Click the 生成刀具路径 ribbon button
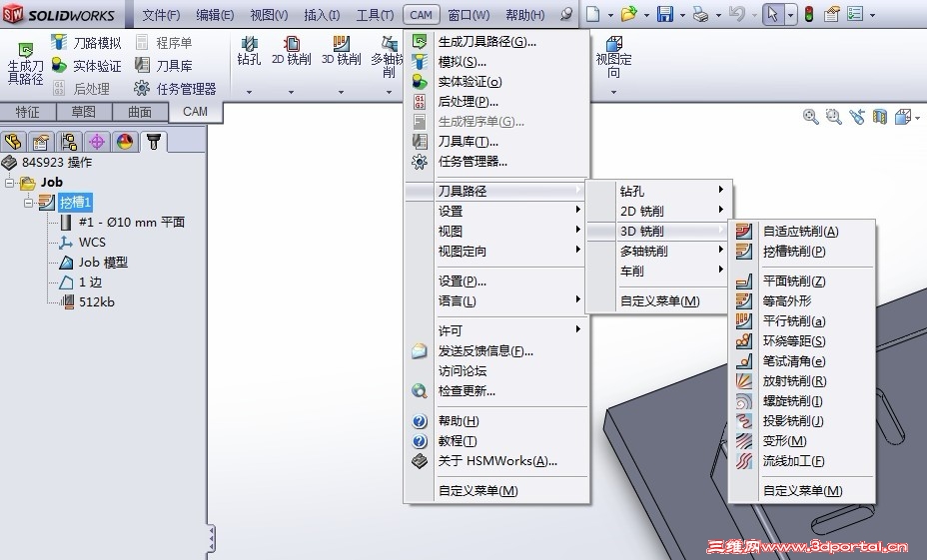 click(25, 65)
